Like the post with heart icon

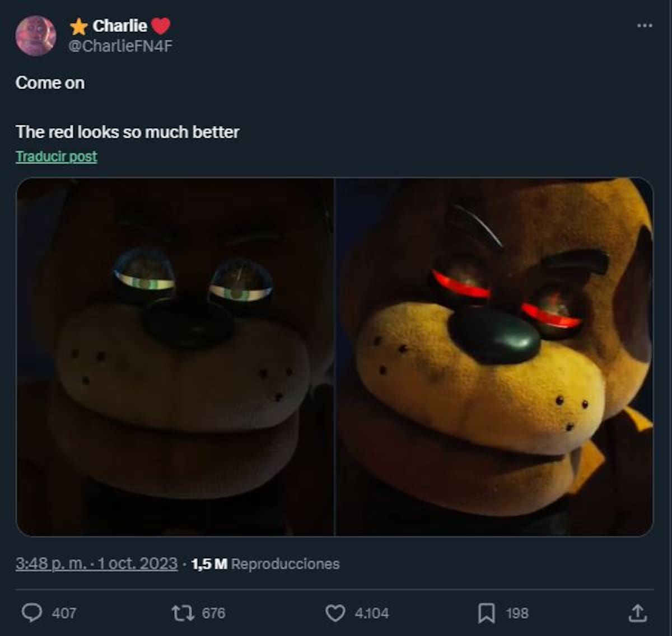point(335,613)
